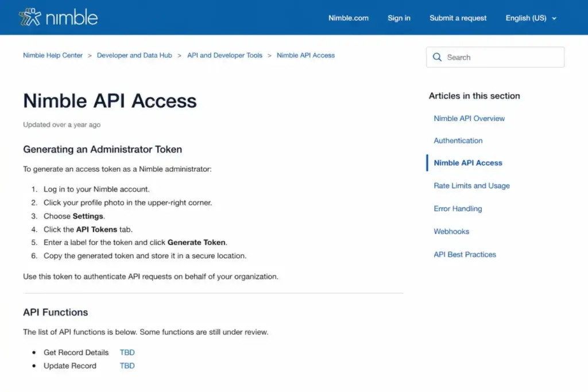Open the Error Handling article
The image size is (588, 392).
pos(458,209)
